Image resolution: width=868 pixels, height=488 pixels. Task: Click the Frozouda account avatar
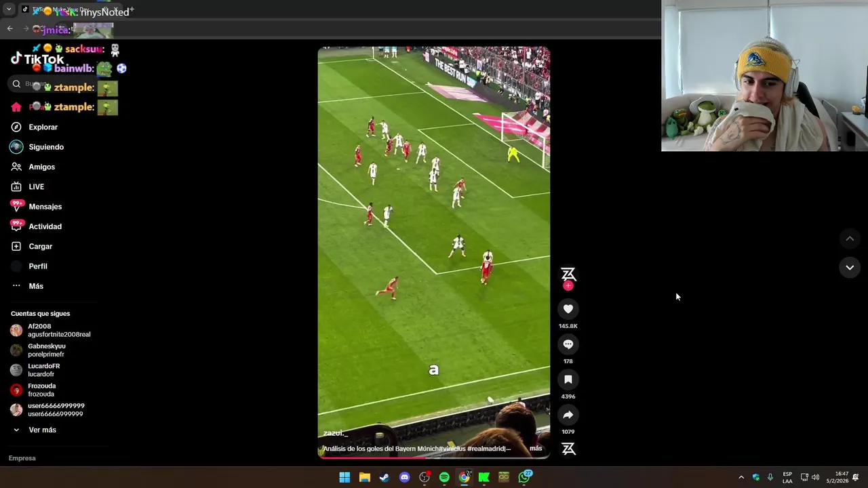click(x=16, y=390)
